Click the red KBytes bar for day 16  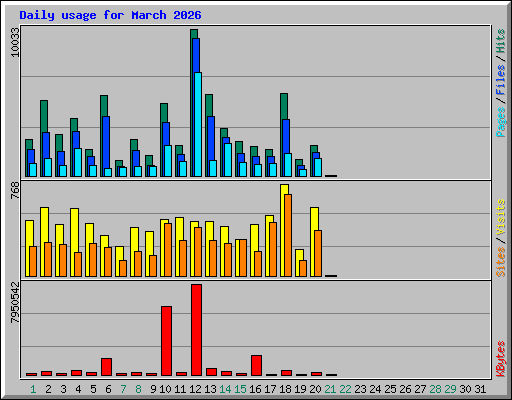pyautogui.click(x=256, y=366)
